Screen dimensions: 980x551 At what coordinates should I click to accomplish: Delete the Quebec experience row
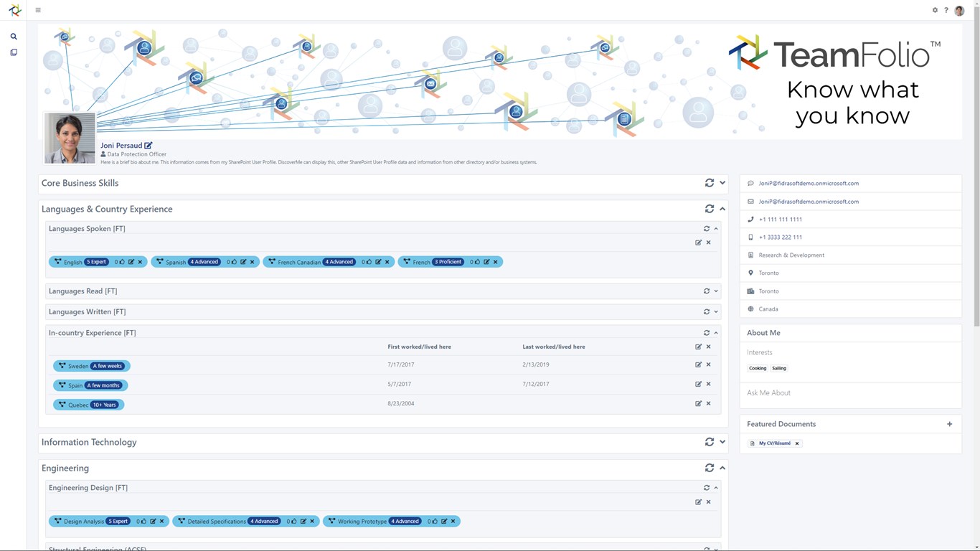pos(708,403)
